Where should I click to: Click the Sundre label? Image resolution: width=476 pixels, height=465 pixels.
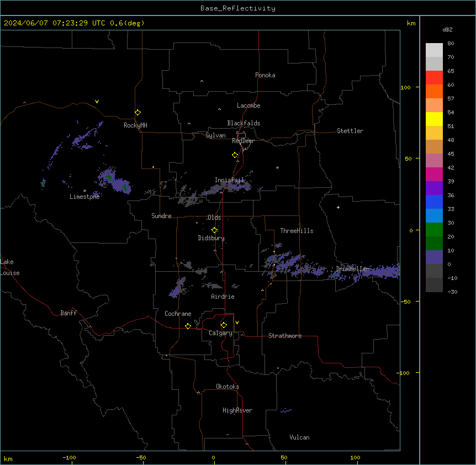[161, 216]
